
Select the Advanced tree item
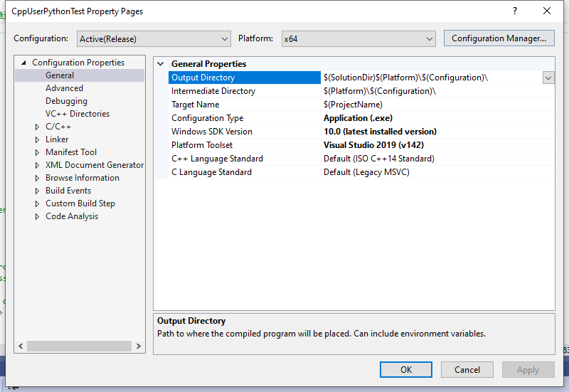64,88
